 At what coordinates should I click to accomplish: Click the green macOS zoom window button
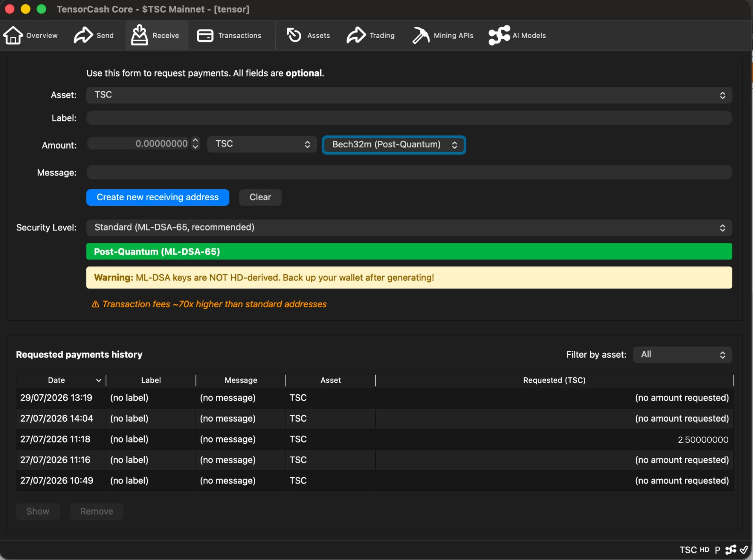41,9
